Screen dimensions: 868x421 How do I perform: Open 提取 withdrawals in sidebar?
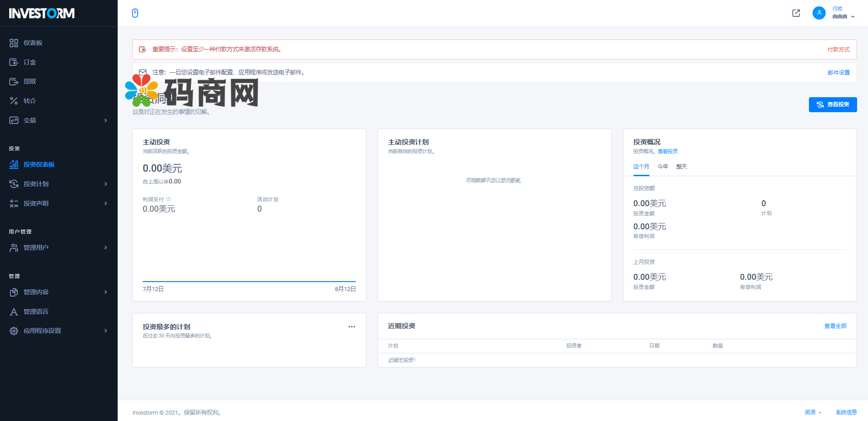point(30,81)
